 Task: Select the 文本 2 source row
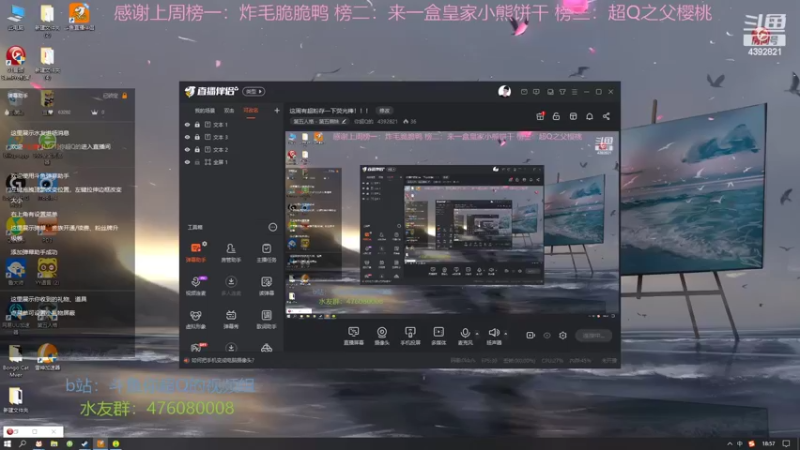coord(232,149)
